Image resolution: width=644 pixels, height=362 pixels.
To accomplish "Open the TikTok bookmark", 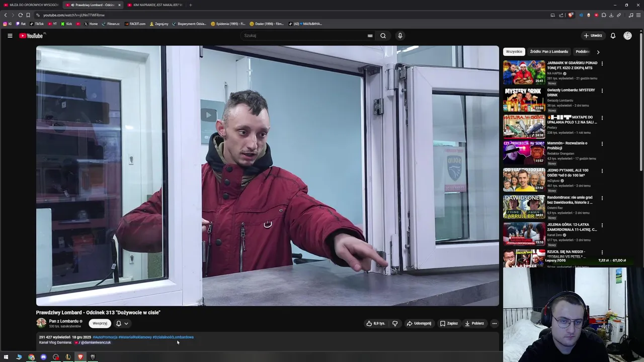I will point(37,24).
